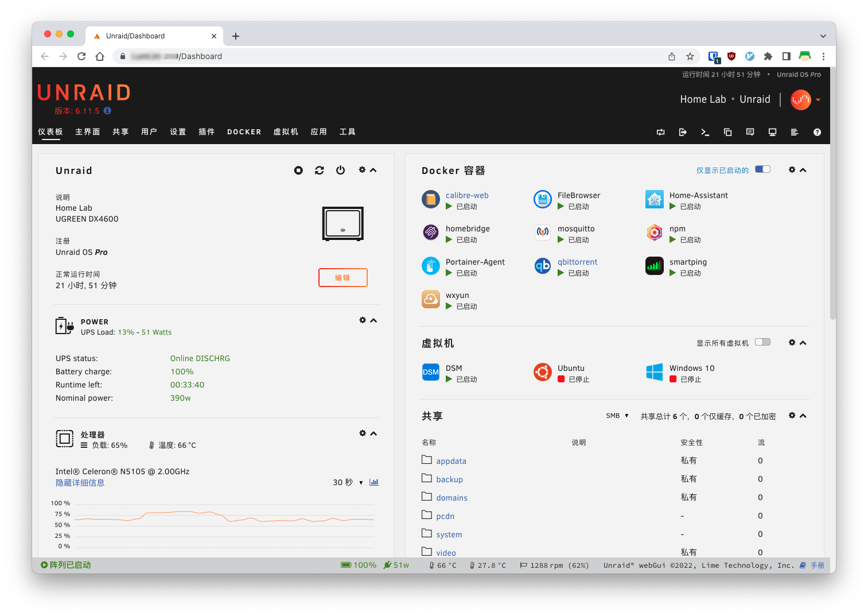Open the help question mark icon
The image size is (868, 616).
(817, 132)
